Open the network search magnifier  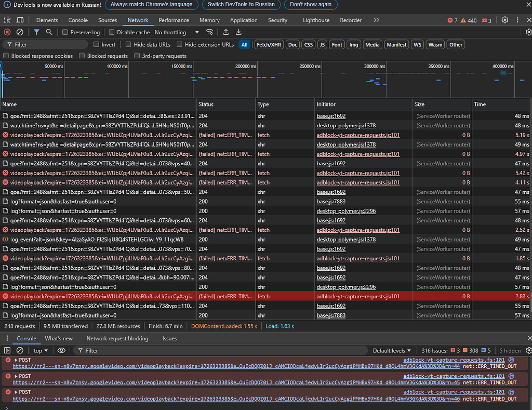(x=49, y=32)
